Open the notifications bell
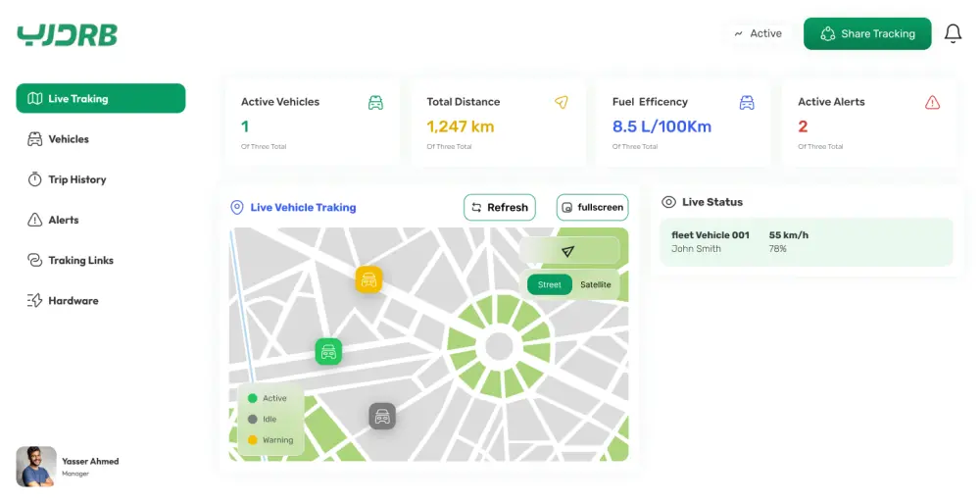This screenshot has width=980, height=503. point(953,33)
